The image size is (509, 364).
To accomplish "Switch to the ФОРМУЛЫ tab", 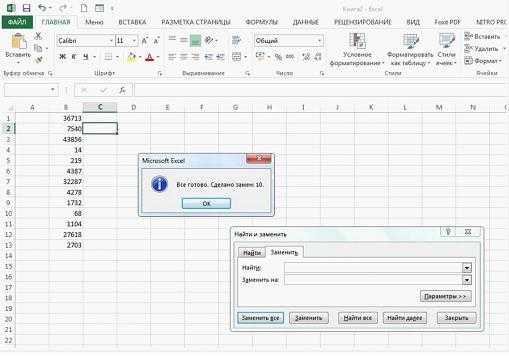I will point(262,22).
